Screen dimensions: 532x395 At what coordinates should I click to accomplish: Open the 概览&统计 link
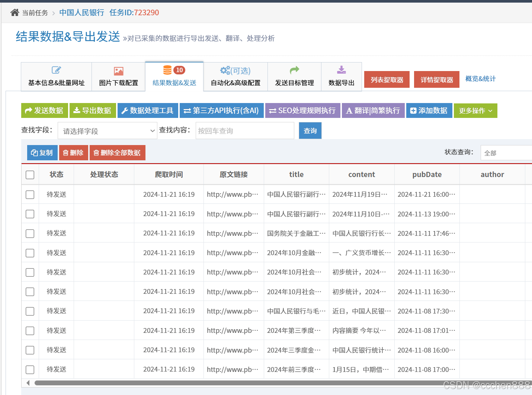[480, 78]
